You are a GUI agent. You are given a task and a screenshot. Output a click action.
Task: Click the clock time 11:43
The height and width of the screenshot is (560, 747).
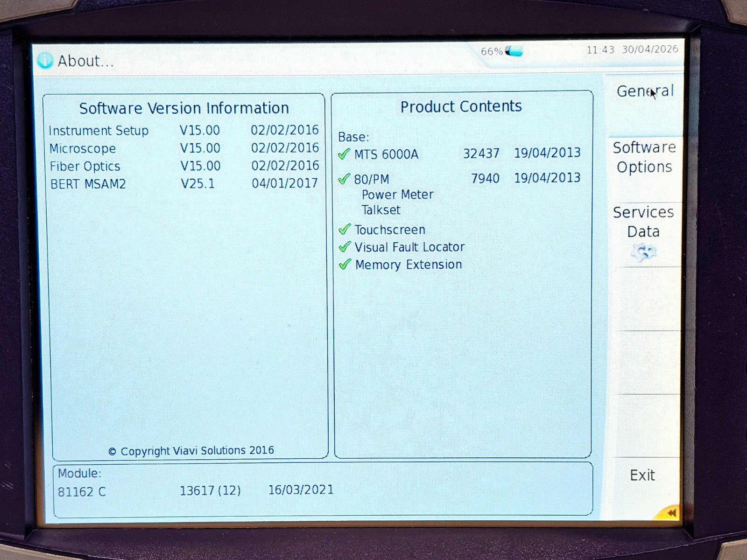(600, 50)
